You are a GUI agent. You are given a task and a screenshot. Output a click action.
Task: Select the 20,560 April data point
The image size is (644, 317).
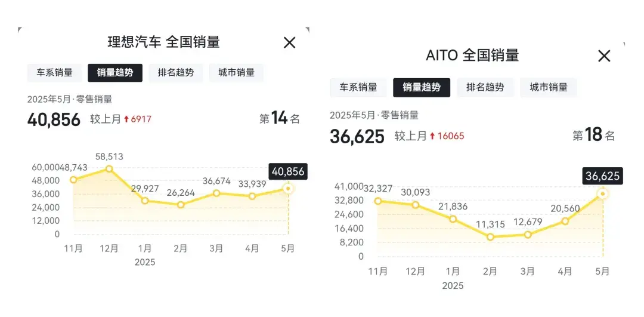[x=565, y=221]
